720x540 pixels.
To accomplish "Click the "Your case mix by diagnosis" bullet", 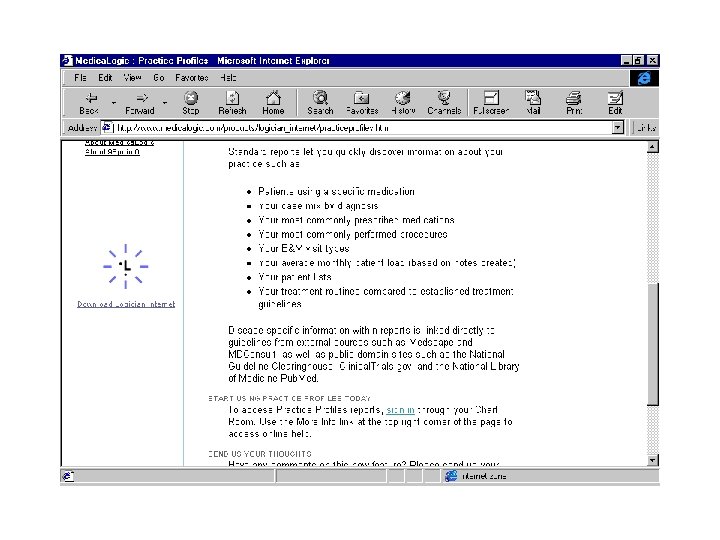I will [318, 206].
